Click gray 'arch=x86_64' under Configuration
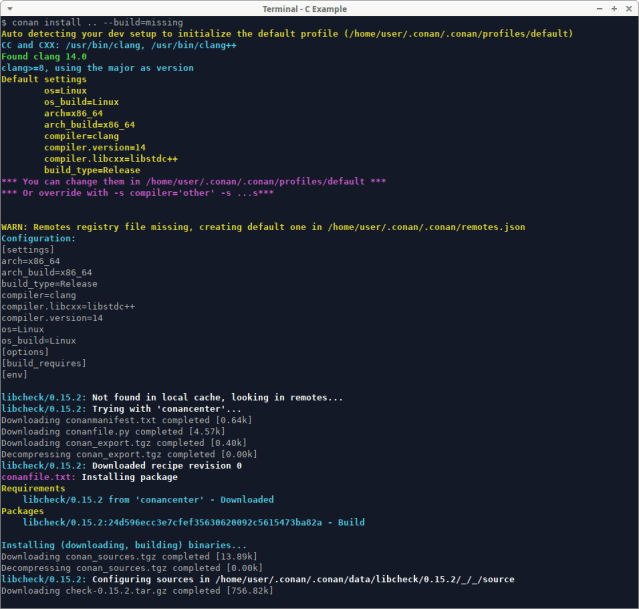639x609 pixels. (31, 261)
